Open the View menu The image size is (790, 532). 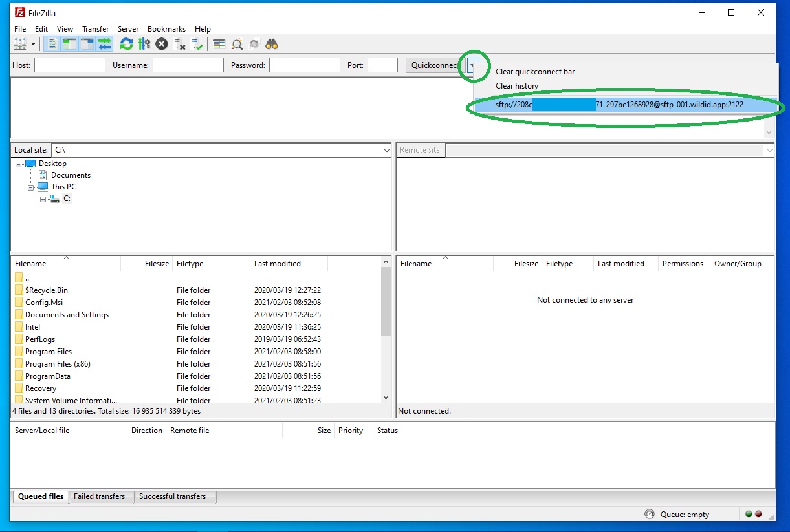point(65,29)
